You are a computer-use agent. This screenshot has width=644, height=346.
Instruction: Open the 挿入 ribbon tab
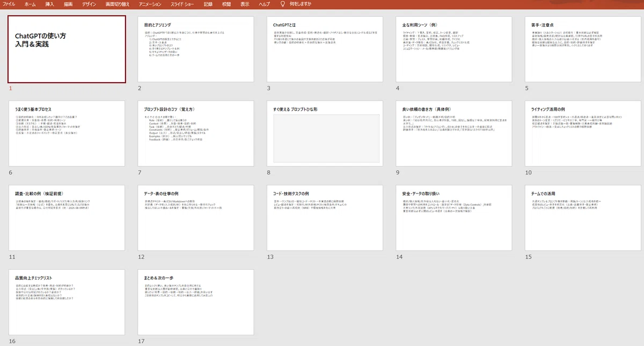[x=49, y=4]
